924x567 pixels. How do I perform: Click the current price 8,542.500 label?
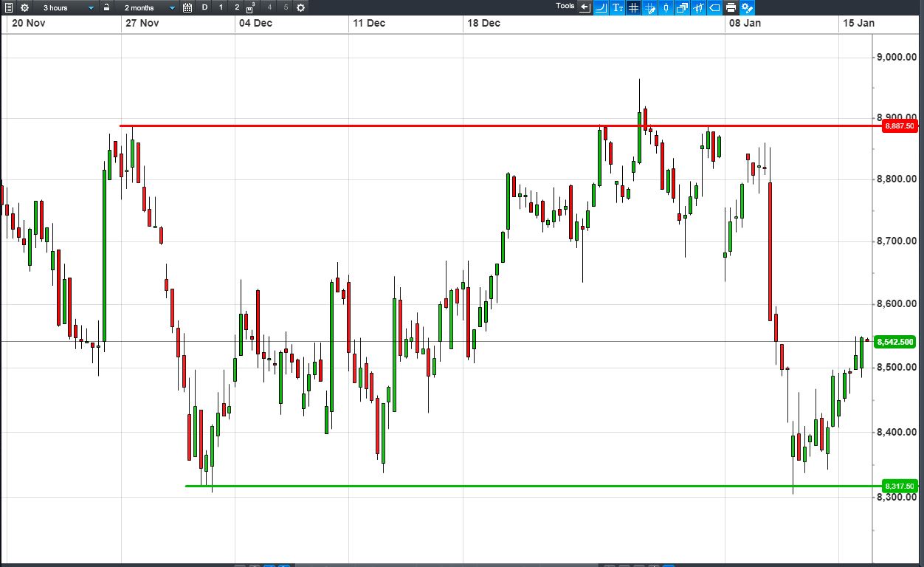pos(896,342)
